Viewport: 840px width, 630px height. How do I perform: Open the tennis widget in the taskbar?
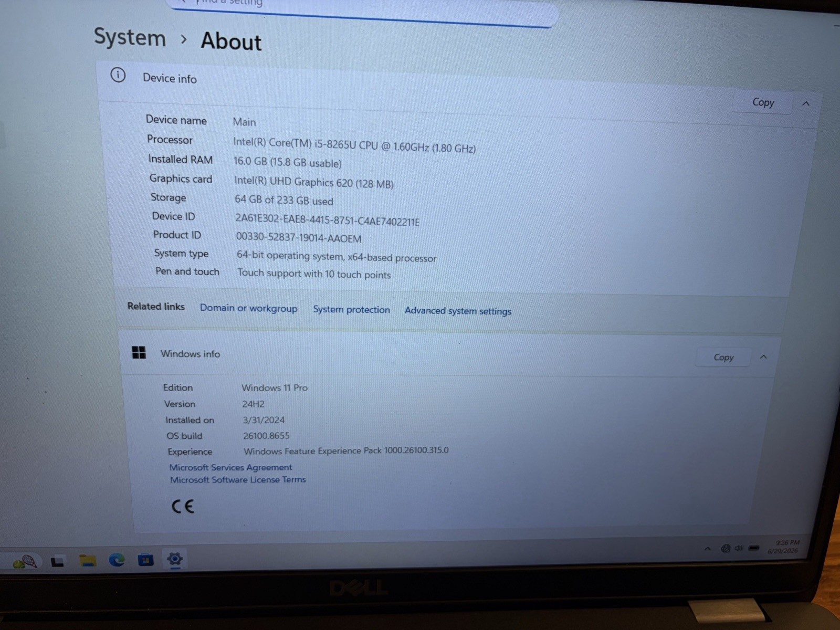pyautogui.click(x=25, y=562)
